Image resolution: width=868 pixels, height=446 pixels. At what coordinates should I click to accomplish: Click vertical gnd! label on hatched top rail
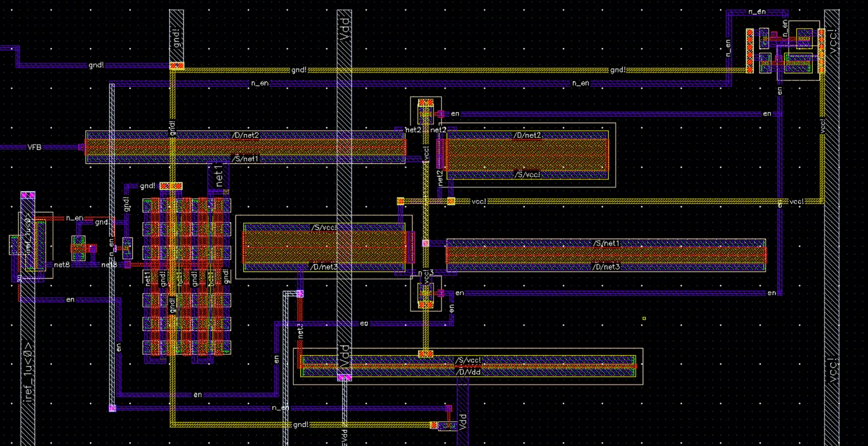(177, 40)
